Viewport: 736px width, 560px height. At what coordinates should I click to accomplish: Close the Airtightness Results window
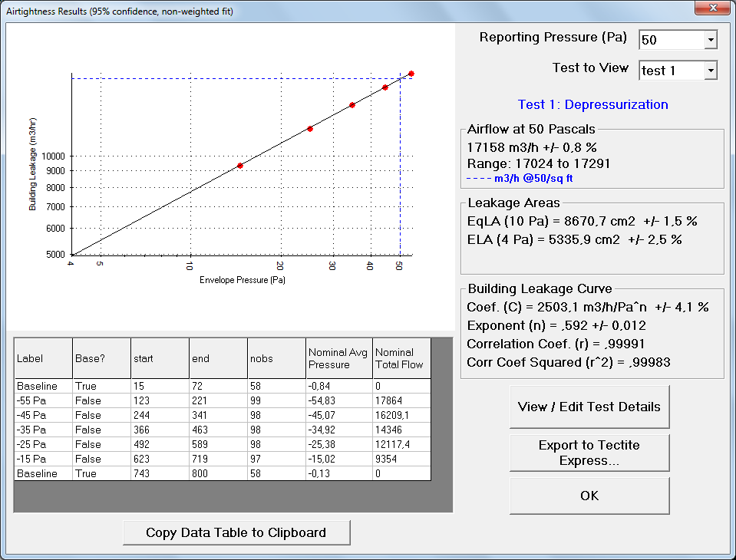point(713,10)
